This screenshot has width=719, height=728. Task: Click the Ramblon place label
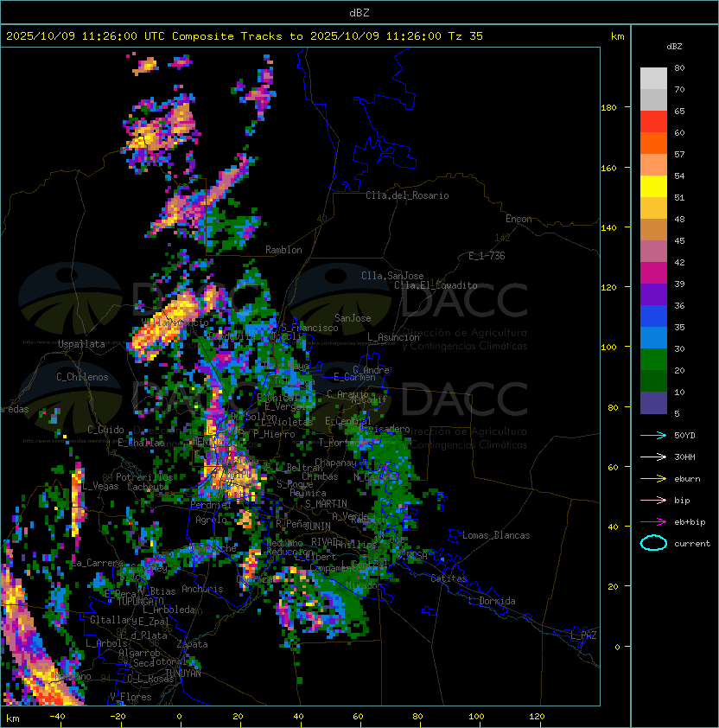pos(283,250)
